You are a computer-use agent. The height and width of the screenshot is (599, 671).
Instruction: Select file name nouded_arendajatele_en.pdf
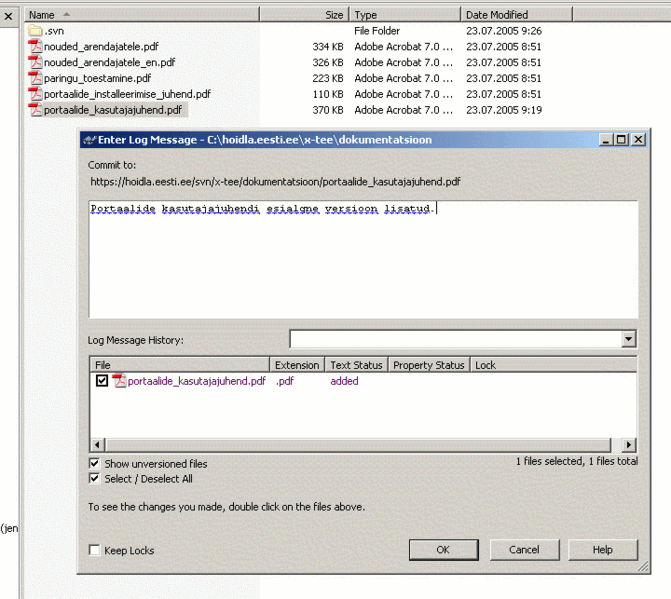[x=110, y=62]
